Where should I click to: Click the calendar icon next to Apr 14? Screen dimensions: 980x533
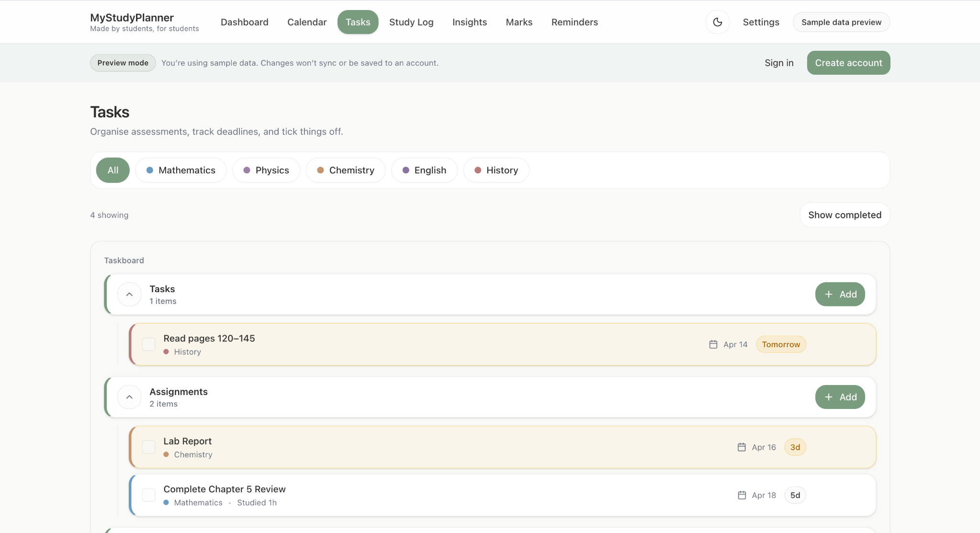click(x=712, y=344)
